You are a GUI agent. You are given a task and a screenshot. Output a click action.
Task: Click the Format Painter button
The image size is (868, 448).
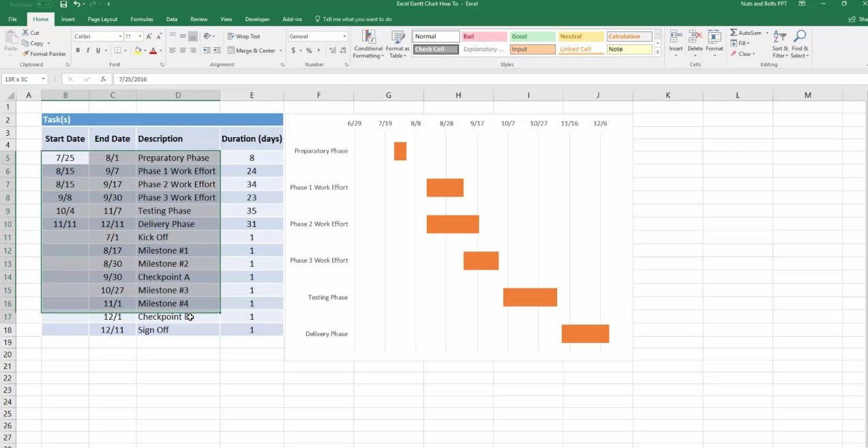coord(43,54)
